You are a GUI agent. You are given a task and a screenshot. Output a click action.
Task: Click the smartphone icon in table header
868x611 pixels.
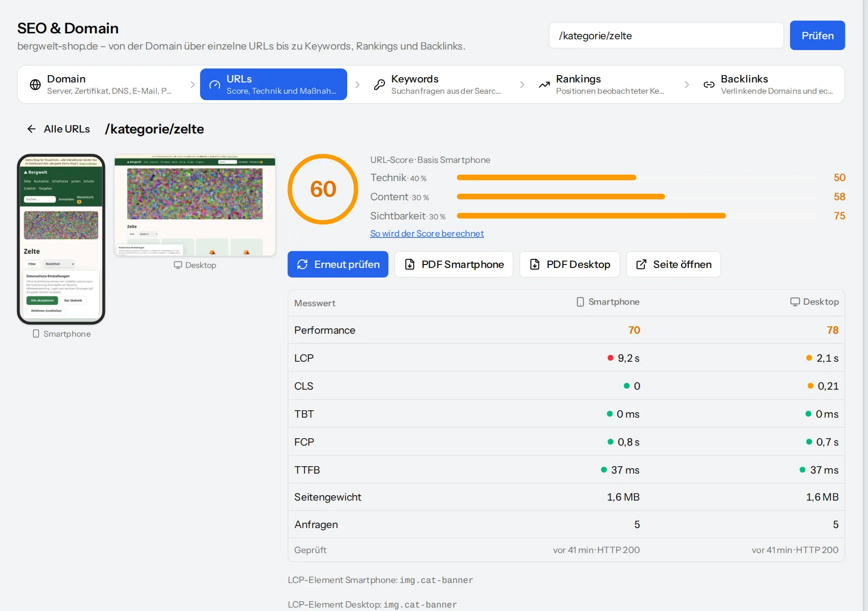(580, 302)
